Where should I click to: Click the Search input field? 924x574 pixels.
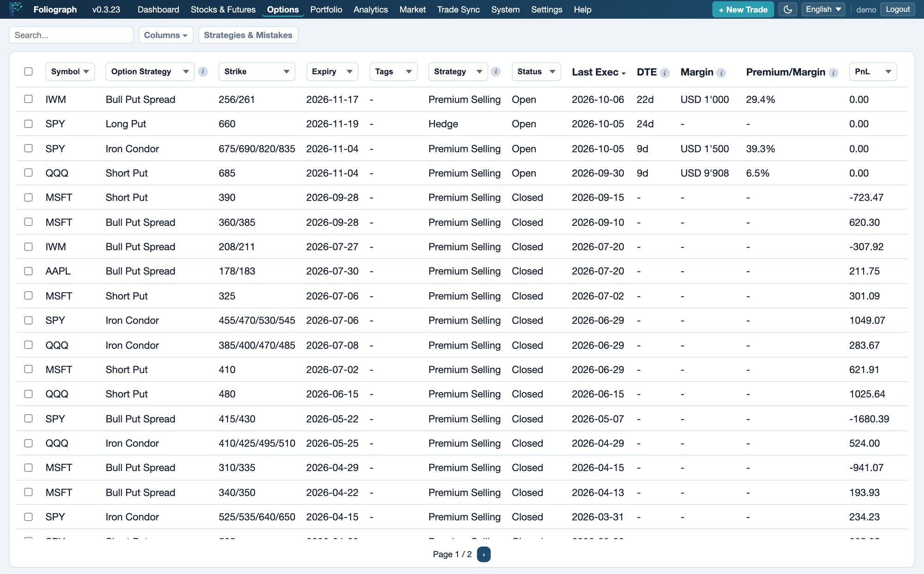(x=71, y=35)
